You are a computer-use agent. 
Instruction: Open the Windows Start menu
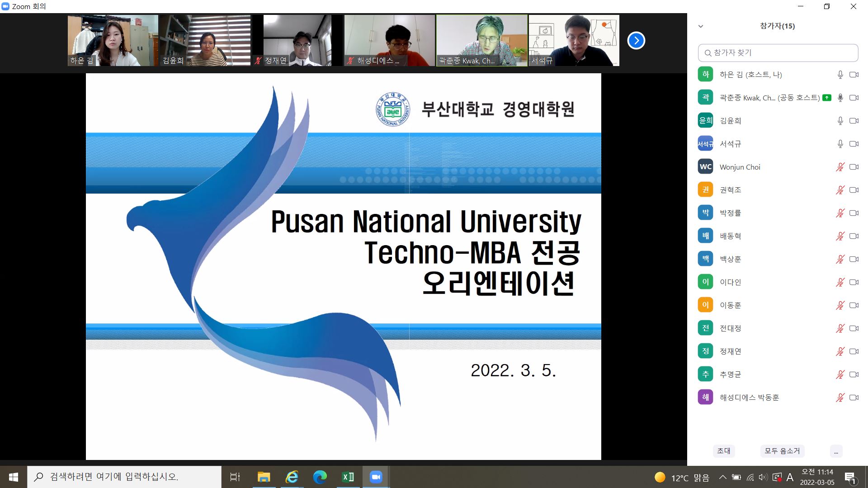[13, 476]
